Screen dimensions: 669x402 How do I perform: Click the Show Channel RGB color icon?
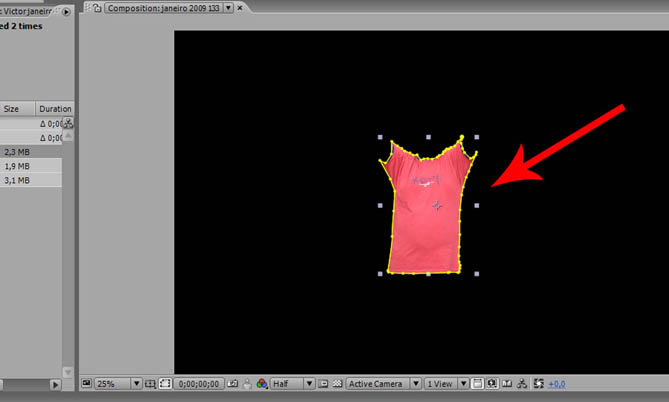pyautogui.click(x=262, y=383)
